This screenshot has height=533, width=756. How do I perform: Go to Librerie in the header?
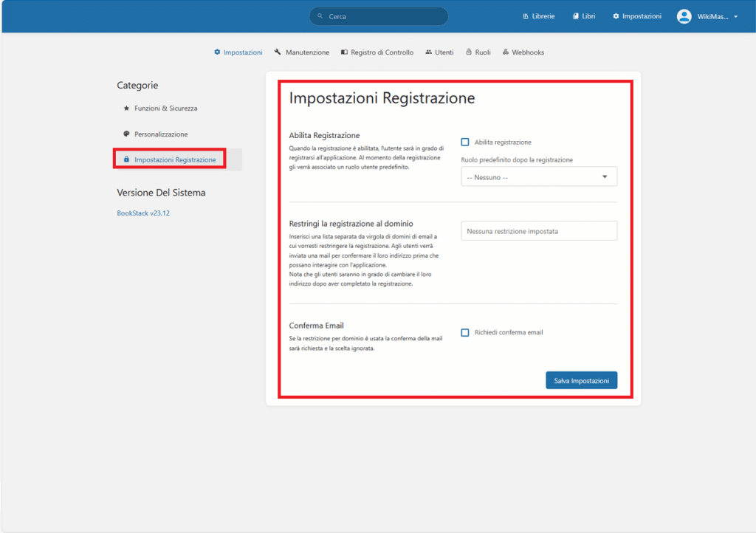[538, 16]
